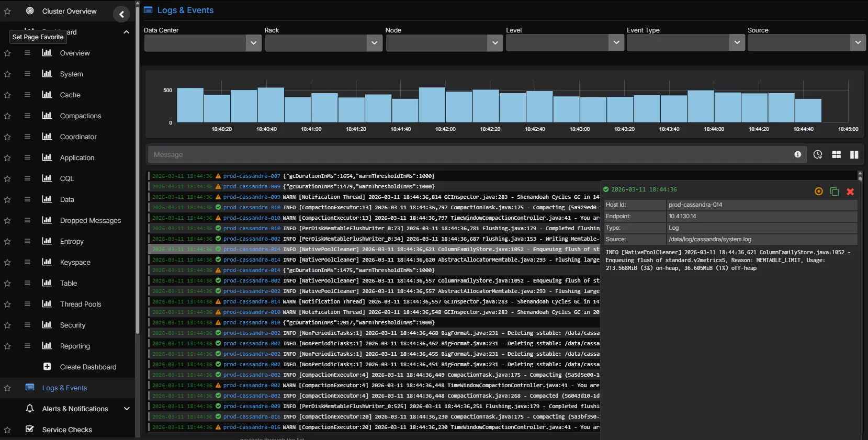Click the clock time-range icon beside Message
Viewport: 868px width, 440px height.
[818, 154]
